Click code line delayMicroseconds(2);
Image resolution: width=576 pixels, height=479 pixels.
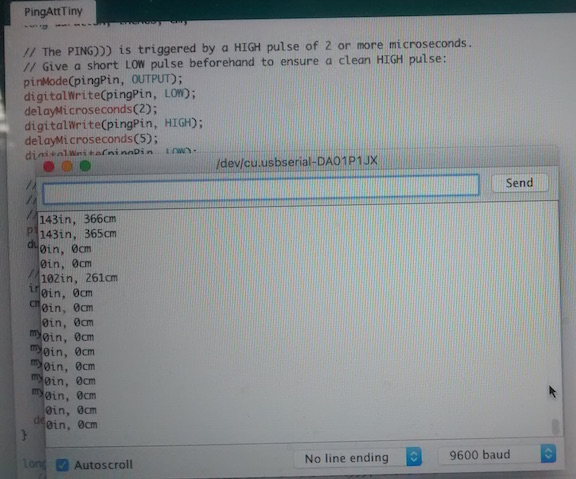(91, 110)
